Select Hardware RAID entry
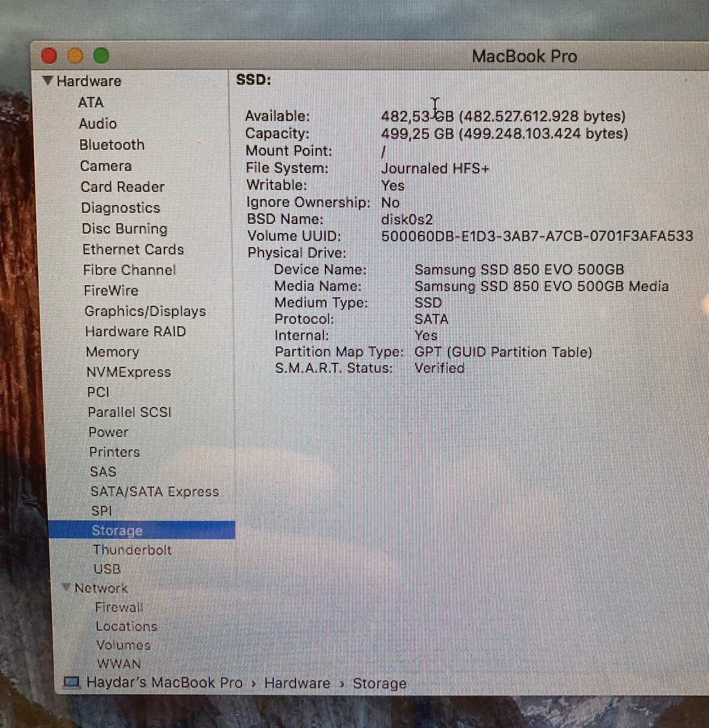This screenshot has width=709, height=728. pyautogui.click(x=135, y=332)
